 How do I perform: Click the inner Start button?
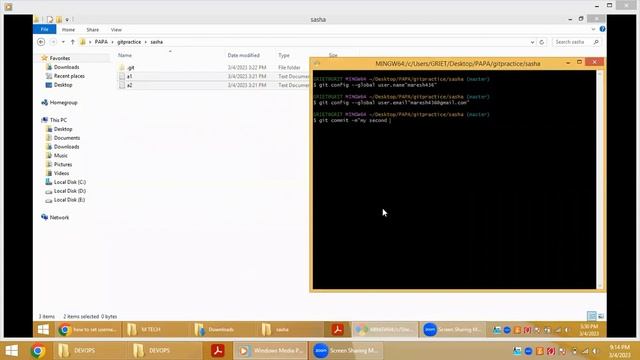43,329
